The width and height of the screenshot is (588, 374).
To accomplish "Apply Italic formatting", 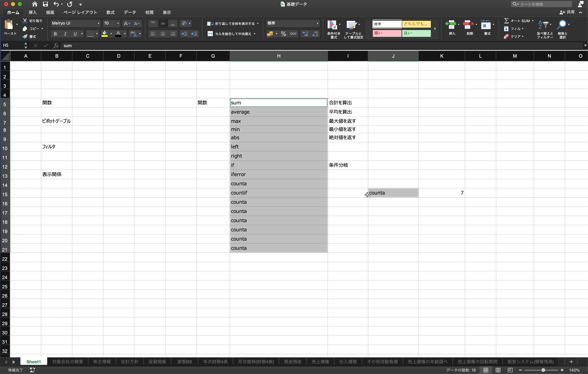I will tap(65, 34).
